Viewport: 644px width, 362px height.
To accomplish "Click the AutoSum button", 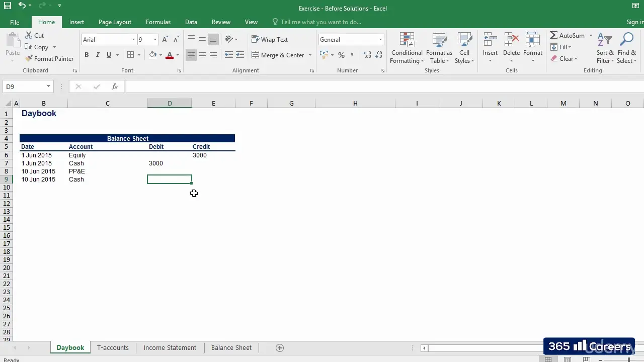I will pos(567,36).
